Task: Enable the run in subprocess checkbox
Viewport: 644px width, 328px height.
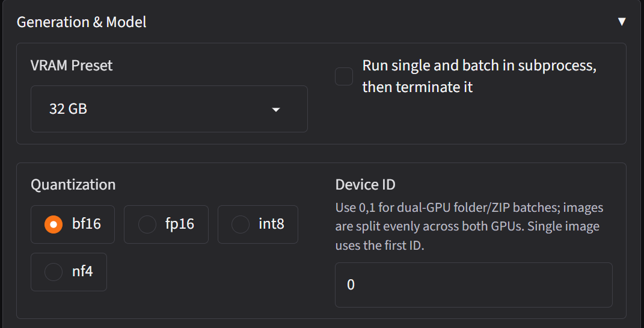Action: (x=344, y=76)
